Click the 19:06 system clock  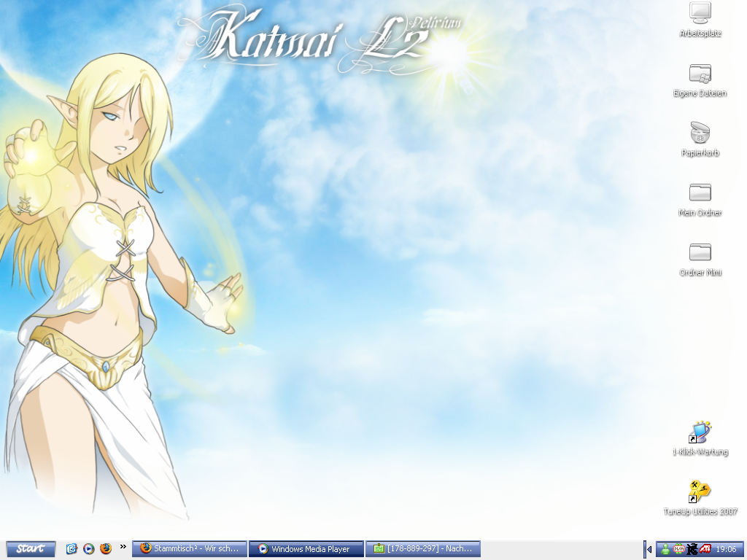click(x=725, y=549)
